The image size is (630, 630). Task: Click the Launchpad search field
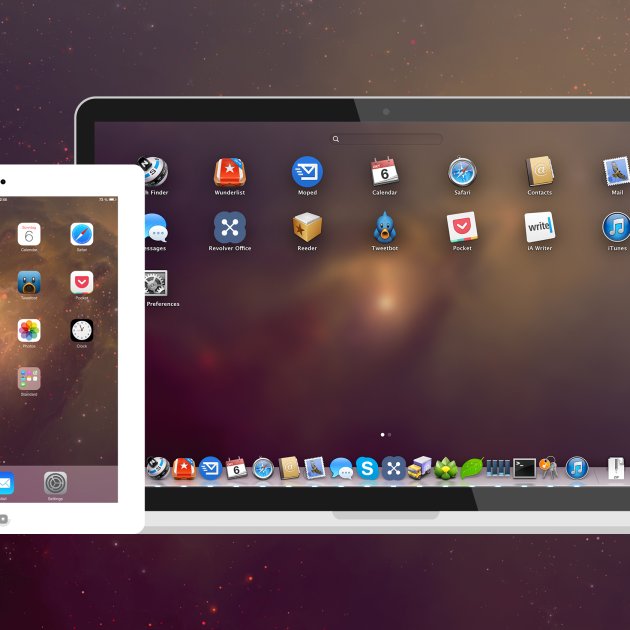(388, 139)
